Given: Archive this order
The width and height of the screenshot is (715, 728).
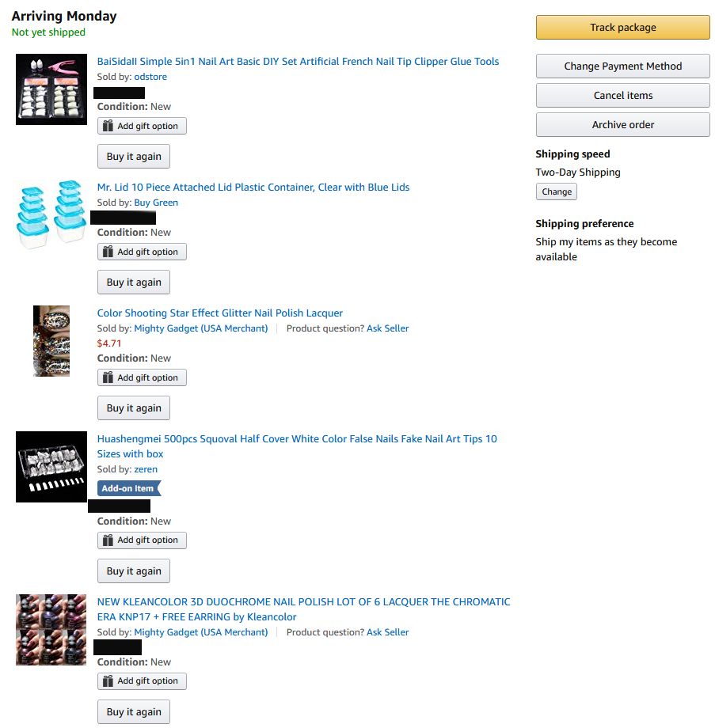Looking at the screenshot, I should click(622, 125).
